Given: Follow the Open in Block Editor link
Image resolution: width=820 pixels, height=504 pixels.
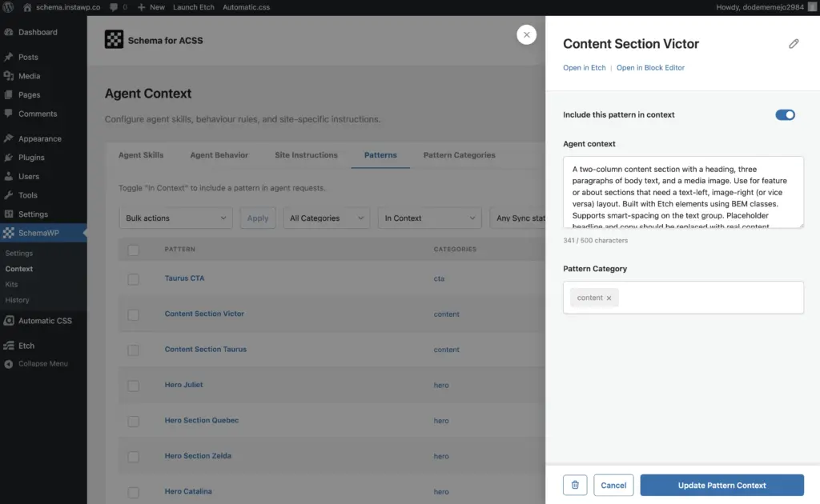Looking at the screenshot, I should [x=650, y=68].
